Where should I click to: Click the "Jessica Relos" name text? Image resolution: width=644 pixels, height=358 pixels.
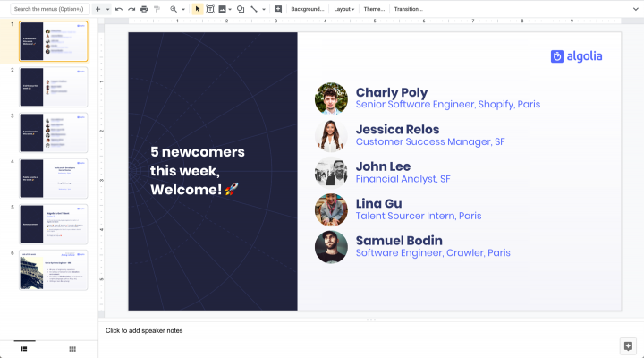(397, 130)
